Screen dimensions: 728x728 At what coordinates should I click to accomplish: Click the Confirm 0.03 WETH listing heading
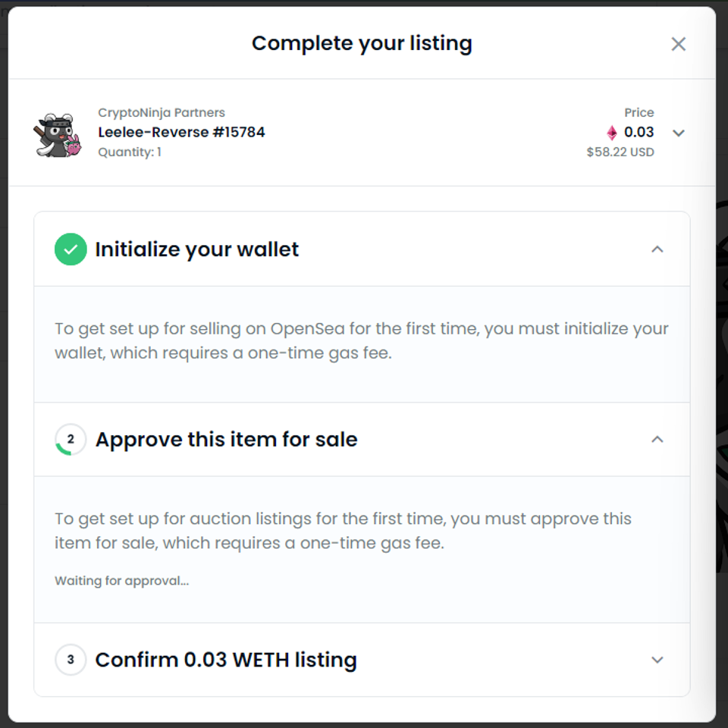coord(226,660)
